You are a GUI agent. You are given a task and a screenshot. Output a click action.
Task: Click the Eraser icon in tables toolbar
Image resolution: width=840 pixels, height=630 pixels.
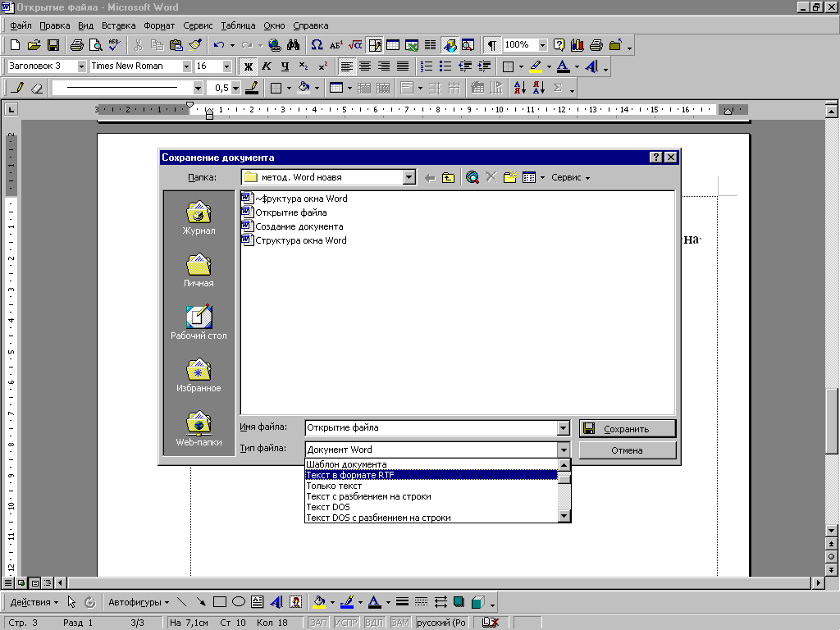tap(36, 88)
